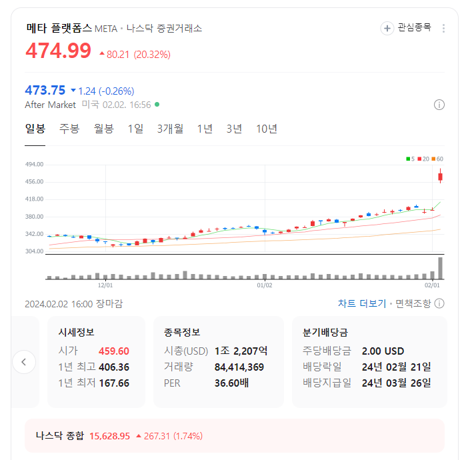Click NASDAQ composite value 15,628.95

(x=109, y=436)
